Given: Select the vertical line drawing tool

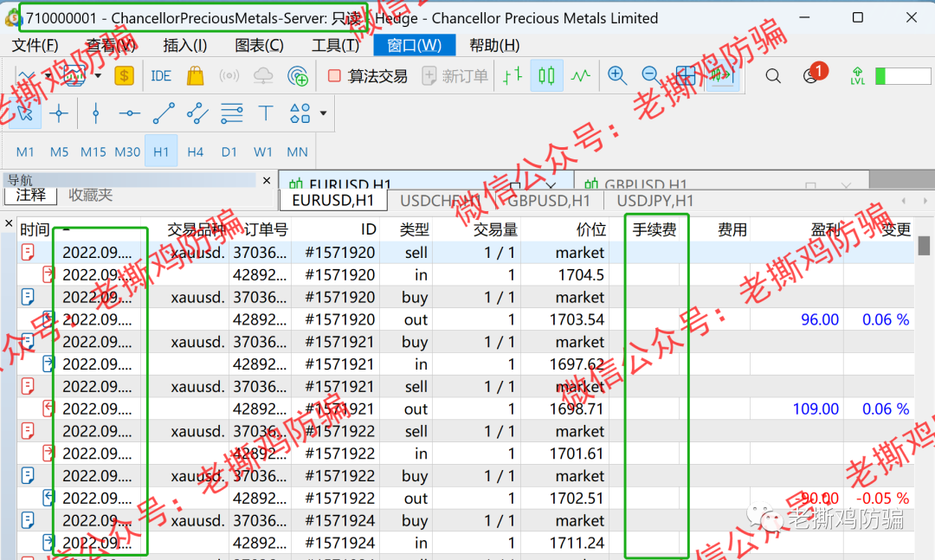Looking at the screenshot, I should point(95,113).
